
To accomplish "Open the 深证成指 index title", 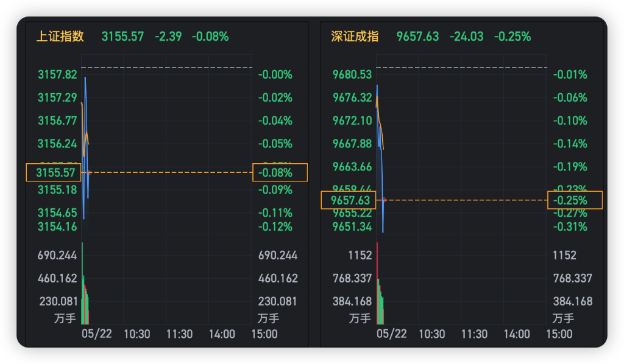I will click(355, 37).
